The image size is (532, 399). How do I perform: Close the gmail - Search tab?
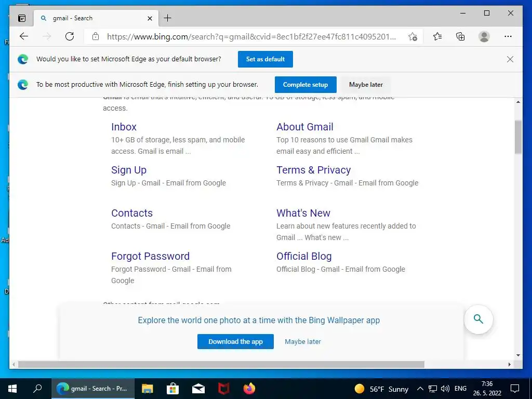[x=150, y=18]
